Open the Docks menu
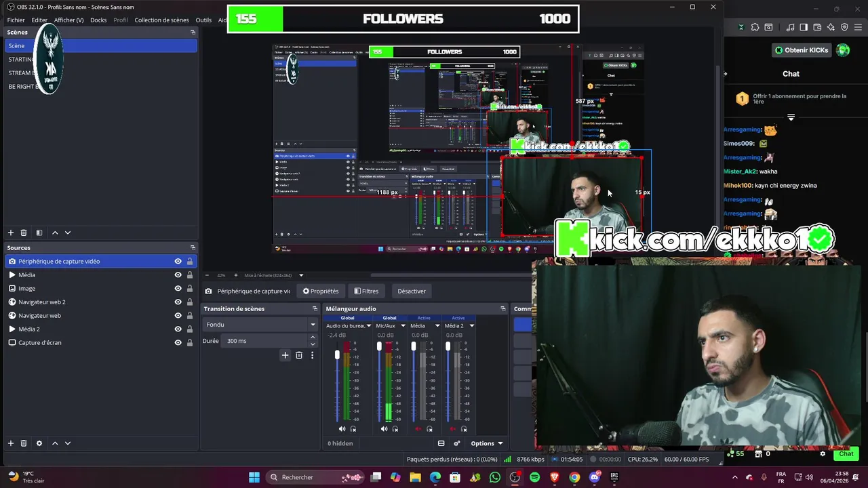This screenshot has height=488, width=868. pos(98,20)
